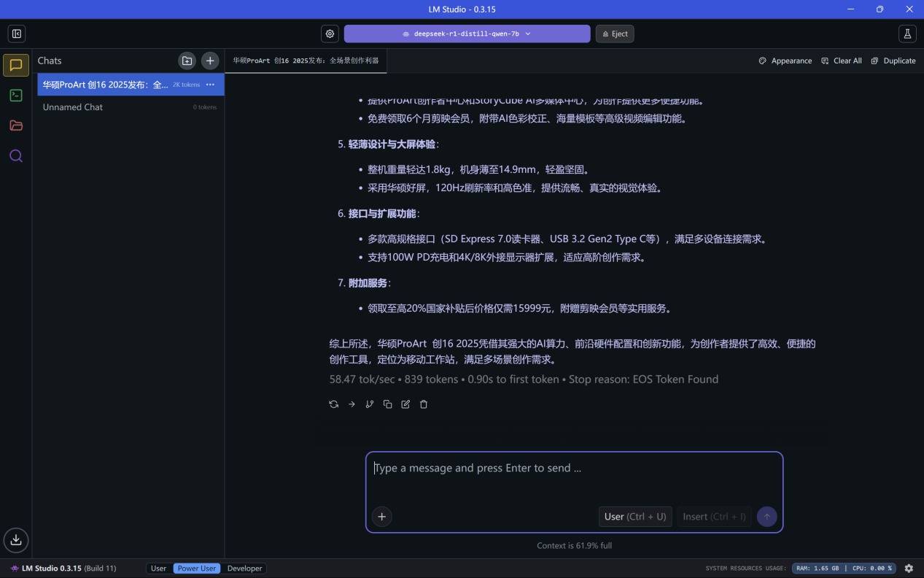Duplicate the current chat
This screenshot has height=578, width=924.
tap(893, 61)
